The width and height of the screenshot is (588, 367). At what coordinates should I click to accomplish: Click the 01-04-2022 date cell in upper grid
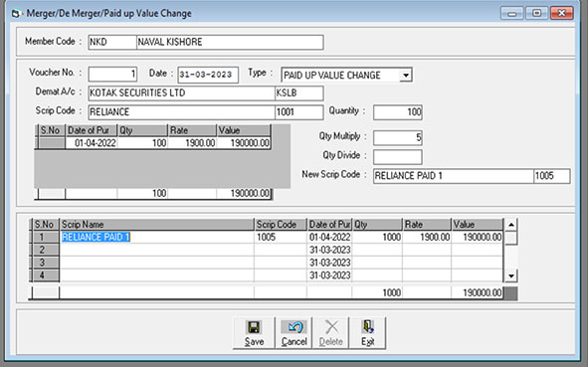[x=92, y=143]
